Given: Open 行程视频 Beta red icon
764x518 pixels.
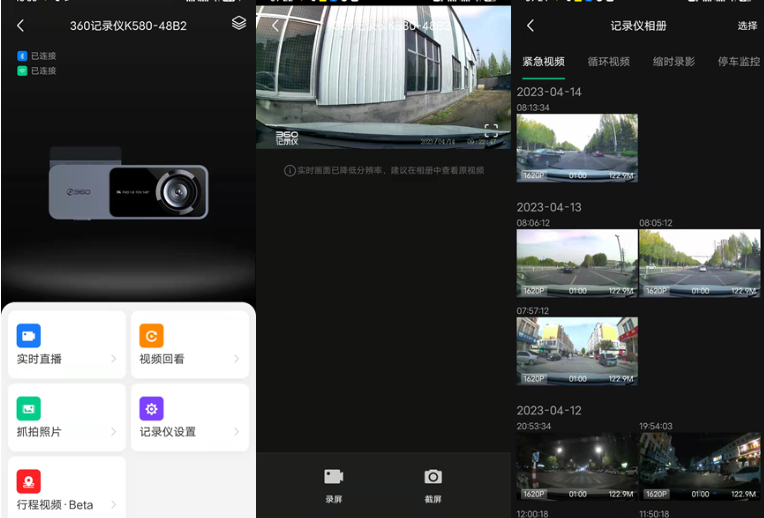Looking at the screenshot, I should tap(29, 481).
